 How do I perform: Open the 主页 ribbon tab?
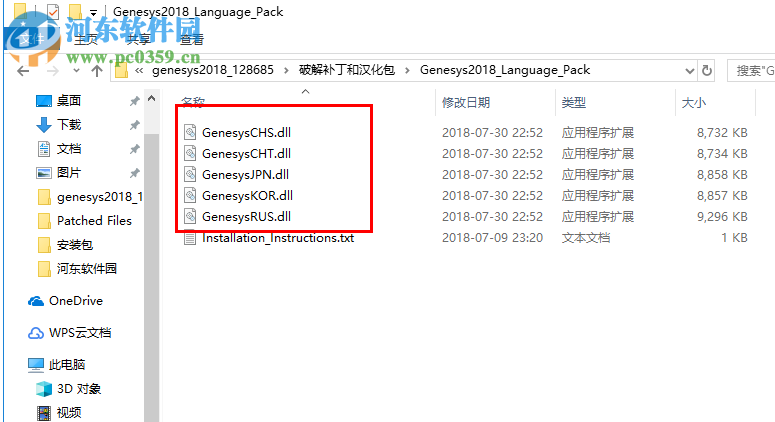pos(86,40)
